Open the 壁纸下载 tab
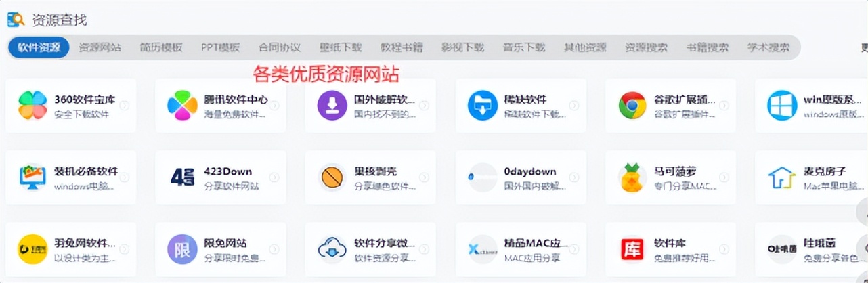 (x=341, y=47)
